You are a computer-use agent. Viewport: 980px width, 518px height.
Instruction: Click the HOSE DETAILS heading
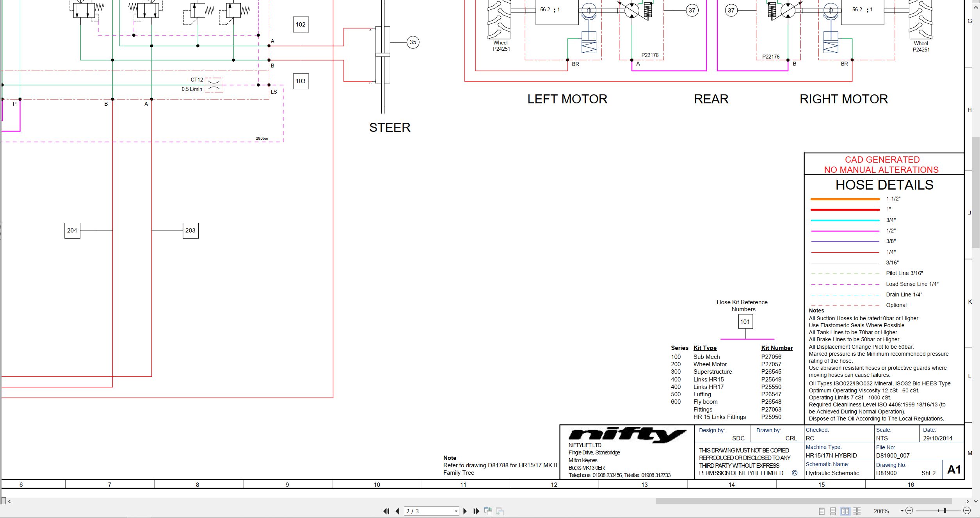tap(884, 185)
